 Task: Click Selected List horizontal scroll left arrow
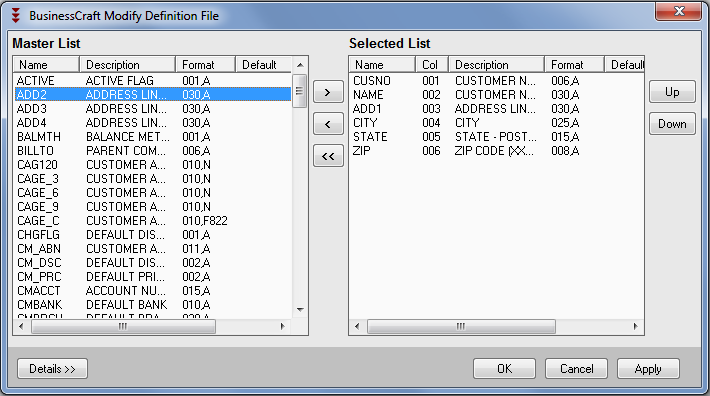click(x=357, y=326)
